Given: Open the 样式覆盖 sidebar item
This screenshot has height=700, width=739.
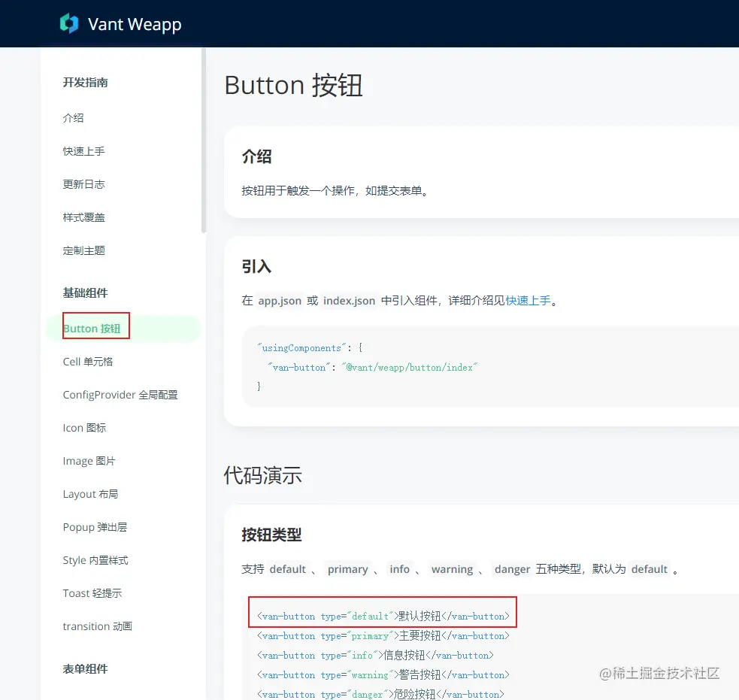Looking at the screenshot, I should (x=84, y=217).
